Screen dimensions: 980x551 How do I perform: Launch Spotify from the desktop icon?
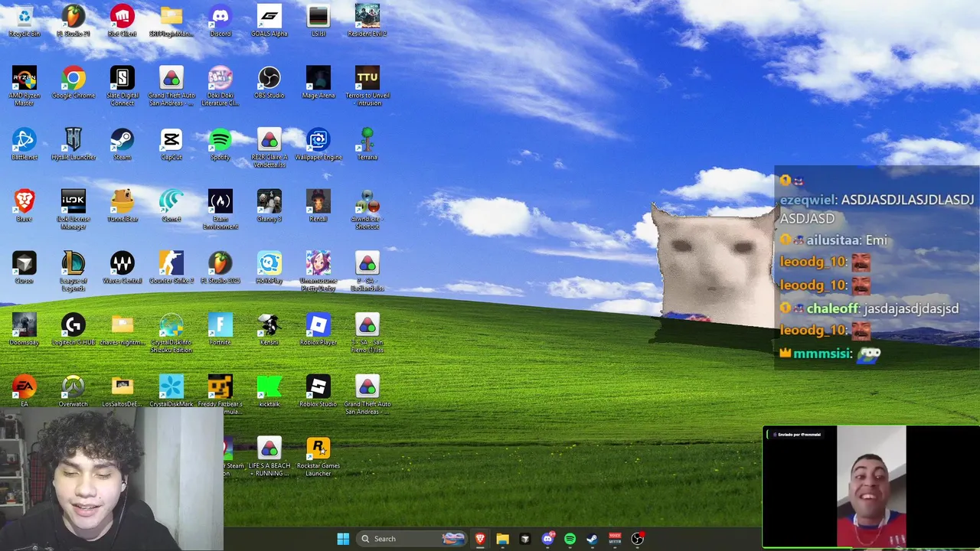click(x=220, y=144)
